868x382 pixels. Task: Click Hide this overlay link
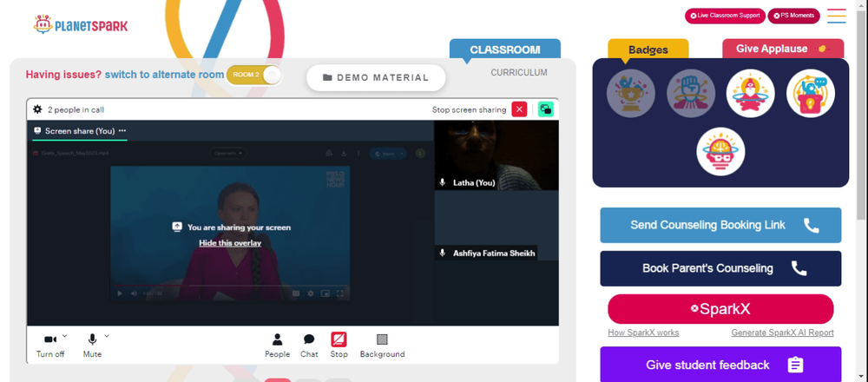230,243
